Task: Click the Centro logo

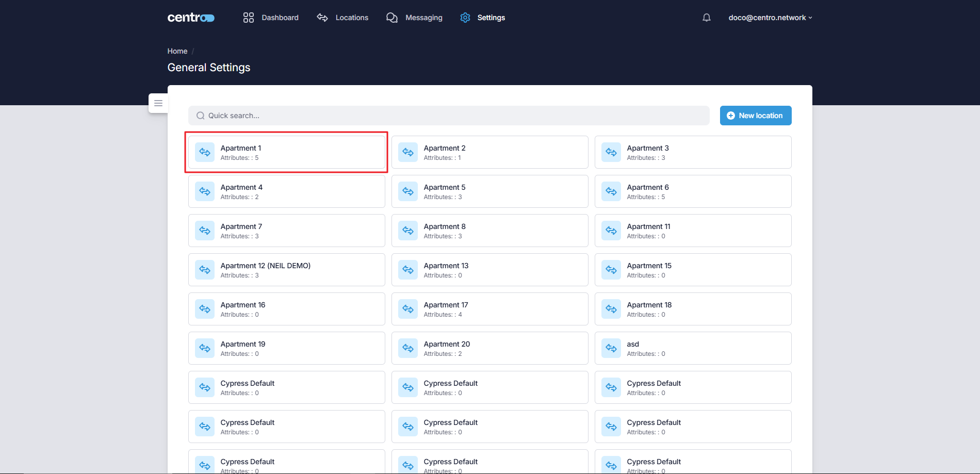Action: click(x=191, y=18)
